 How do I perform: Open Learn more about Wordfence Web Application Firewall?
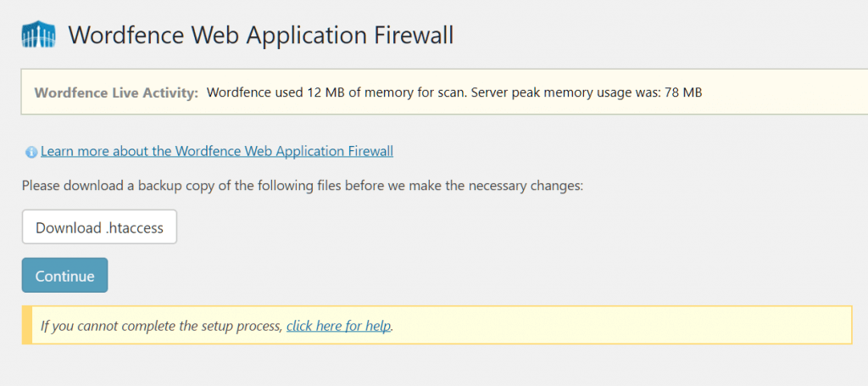[x=216, y=151]
